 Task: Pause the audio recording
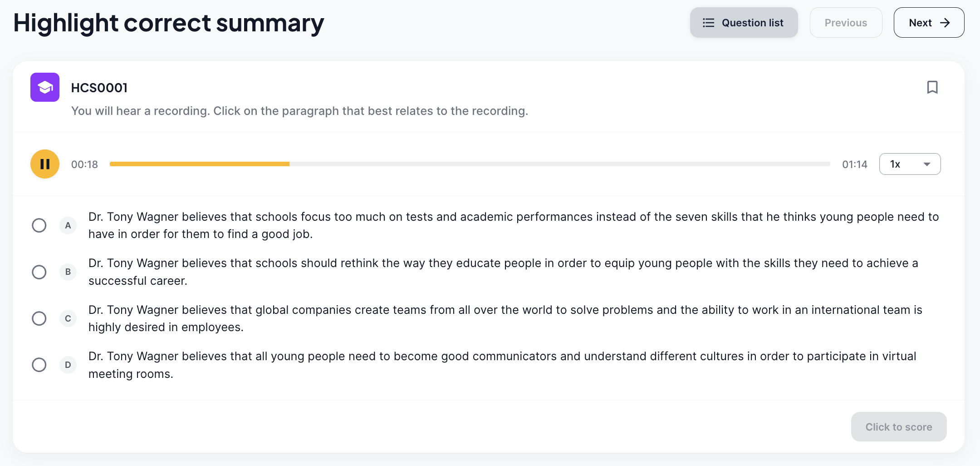(45, 164)
